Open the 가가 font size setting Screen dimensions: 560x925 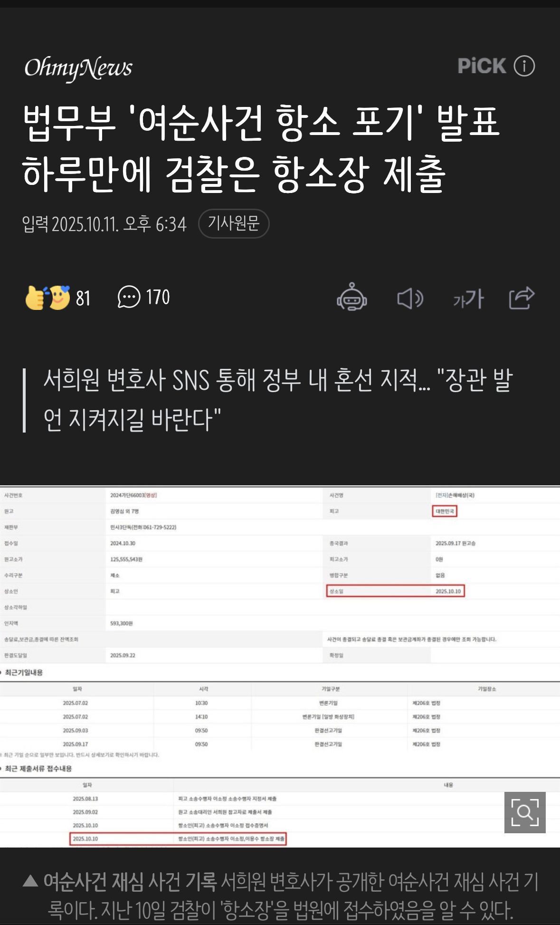(468, 299)
